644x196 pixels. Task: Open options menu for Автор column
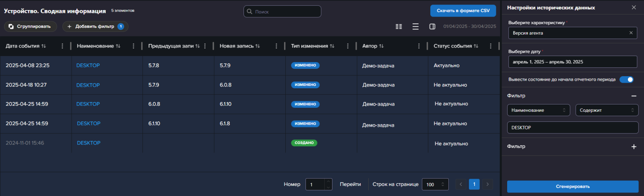tap(419, 46)
